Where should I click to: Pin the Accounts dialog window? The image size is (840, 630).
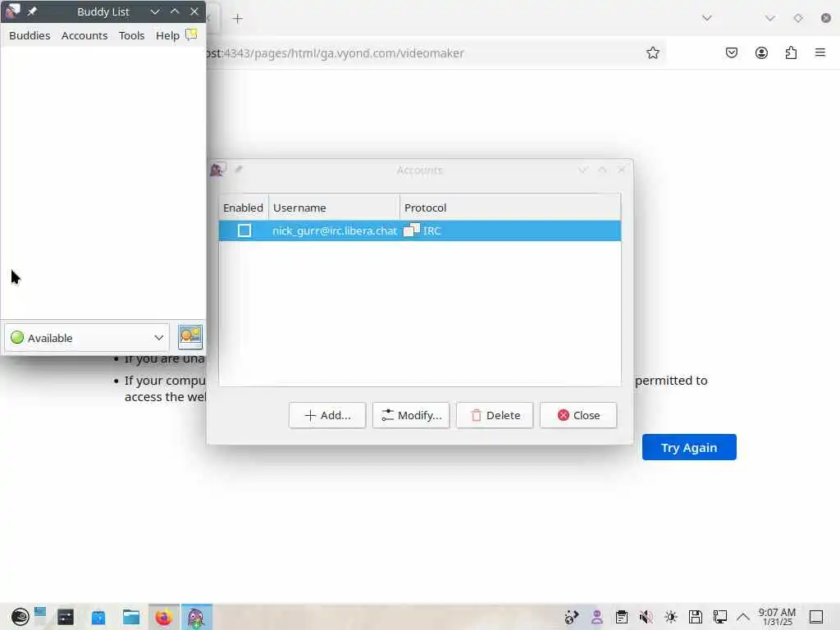[x=239, y=169]
